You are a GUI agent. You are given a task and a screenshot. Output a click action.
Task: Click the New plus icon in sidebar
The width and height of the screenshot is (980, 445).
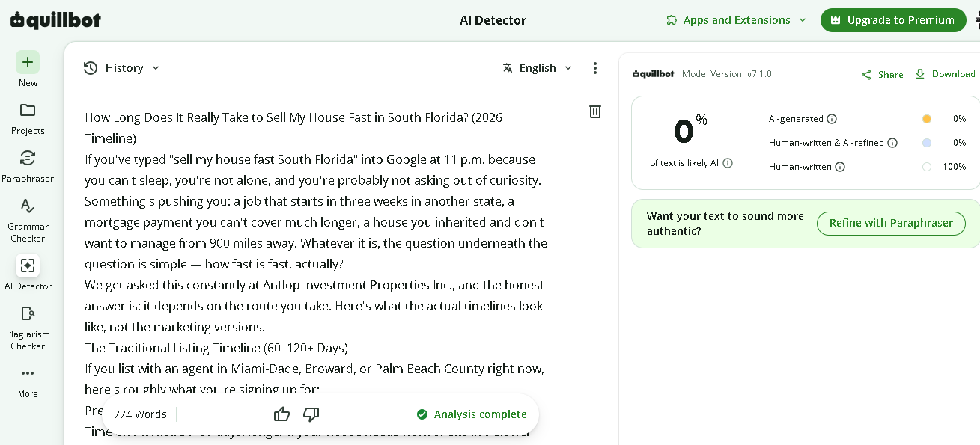[28, 62]
